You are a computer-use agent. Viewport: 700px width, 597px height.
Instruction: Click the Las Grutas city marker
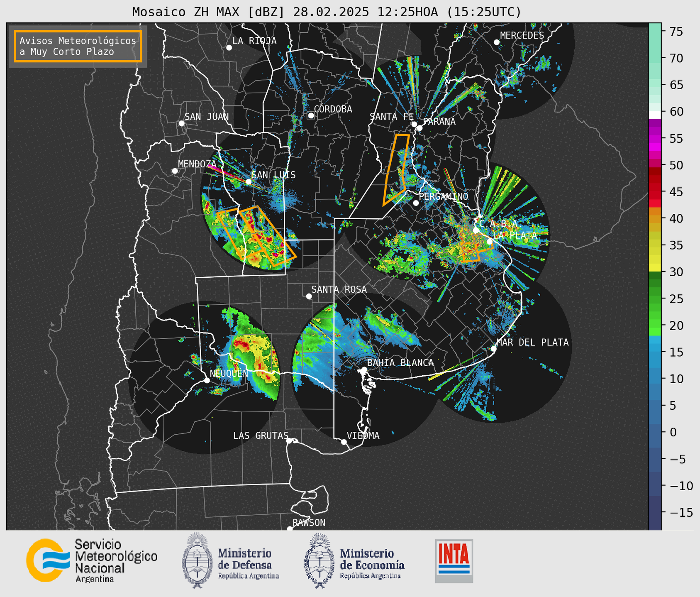click(x=289, y=440)
